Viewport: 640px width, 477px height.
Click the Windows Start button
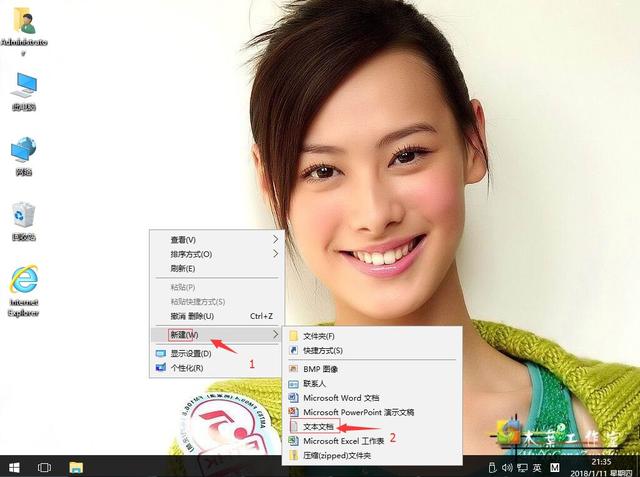pyautogui.click(x=14, y=466)
